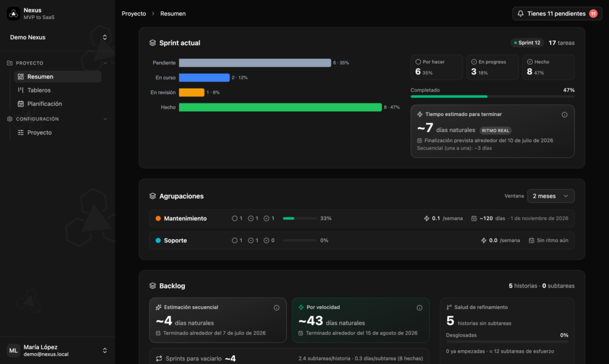Open the Soporte grouping row
This screenshot has width=609, height=364.
pyautogui.click(x=362, y=240)
